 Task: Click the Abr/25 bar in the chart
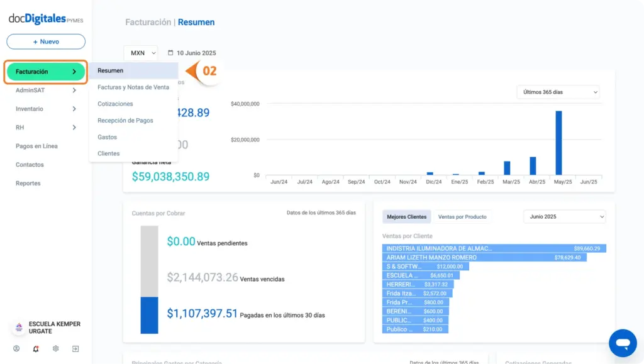click(533, 166)
